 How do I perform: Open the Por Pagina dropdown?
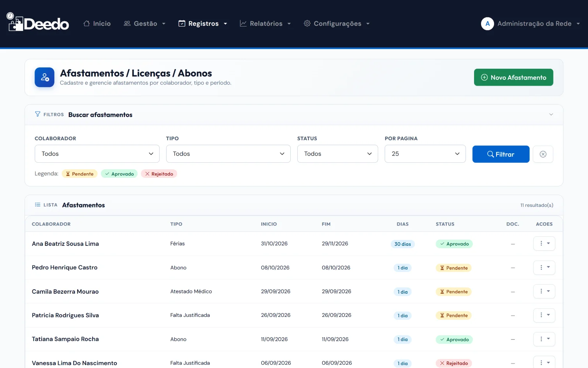(425, 154)
